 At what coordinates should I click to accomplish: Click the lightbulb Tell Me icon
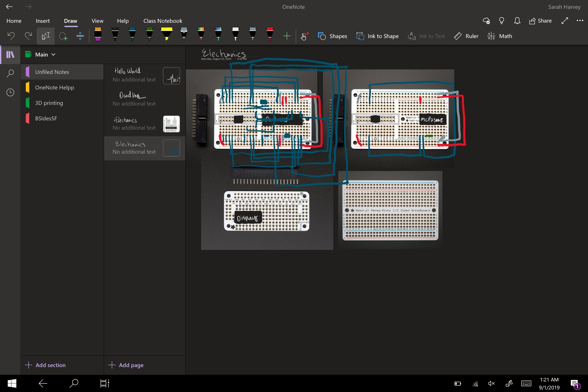tap(502, 21)
